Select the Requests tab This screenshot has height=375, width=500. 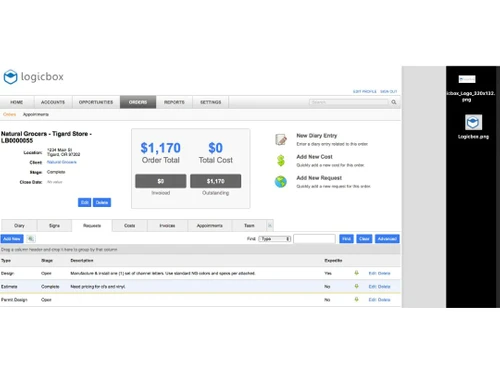pos(92,226)
